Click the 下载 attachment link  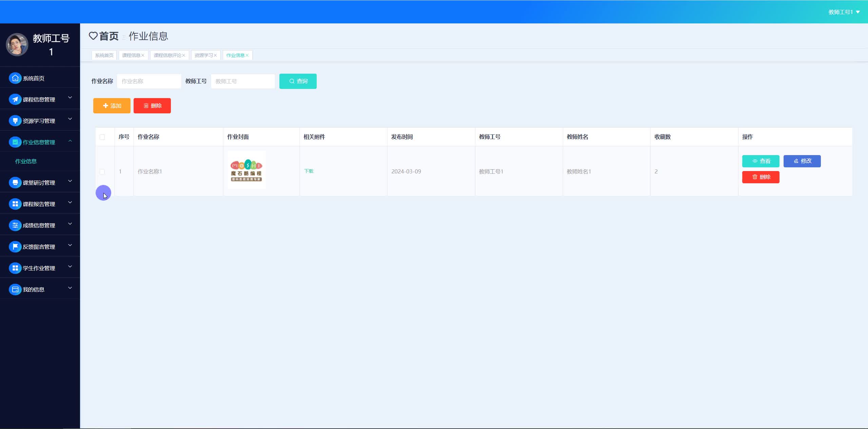pyautogui.click(x=309, y=171)
